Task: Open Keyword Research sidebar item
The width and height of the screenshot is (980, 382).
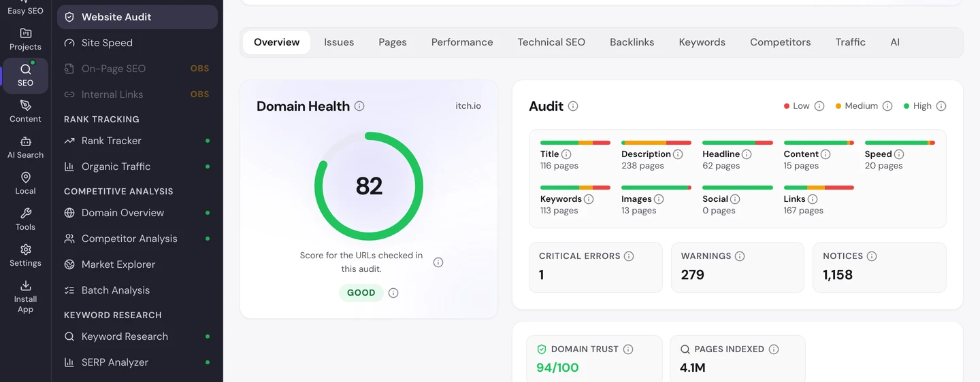Action: [x=137, y=336]
